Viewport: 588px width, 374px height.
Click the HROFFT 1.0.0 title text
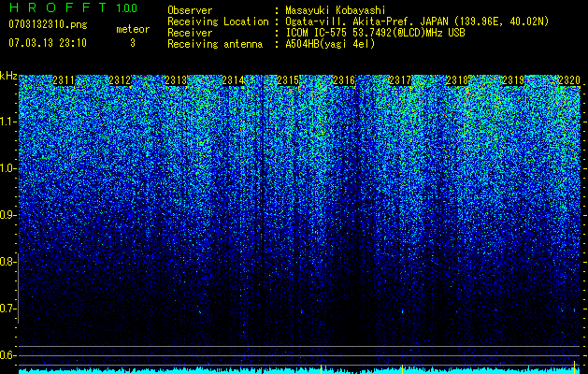[73, 7]
